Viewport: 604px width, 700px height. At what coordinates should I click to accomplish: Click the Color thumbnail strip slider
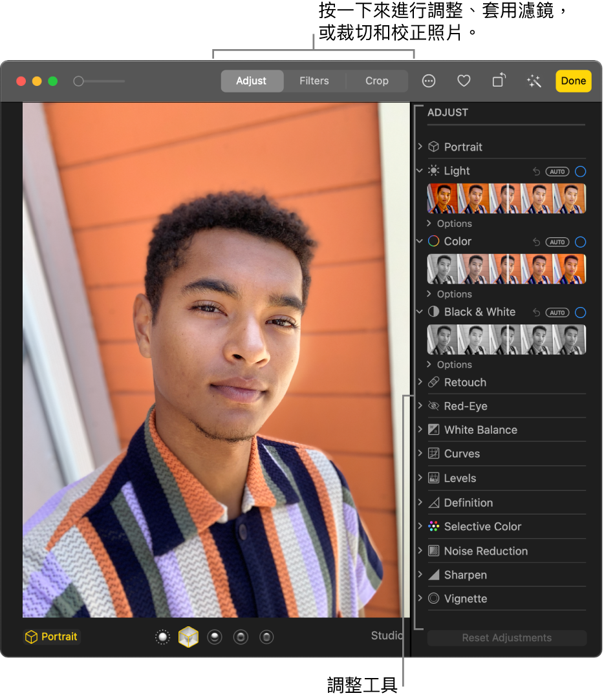[506, 269]
